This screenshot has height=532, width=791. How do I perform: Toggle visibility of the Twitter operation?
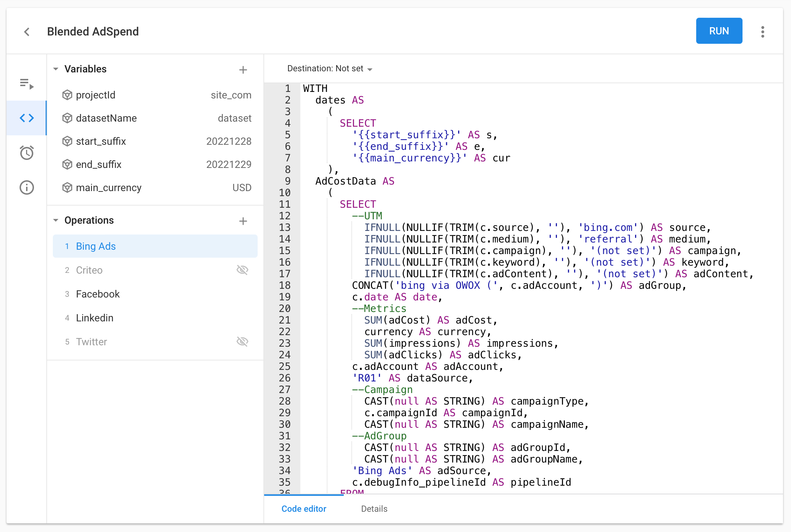coord(242,342)
